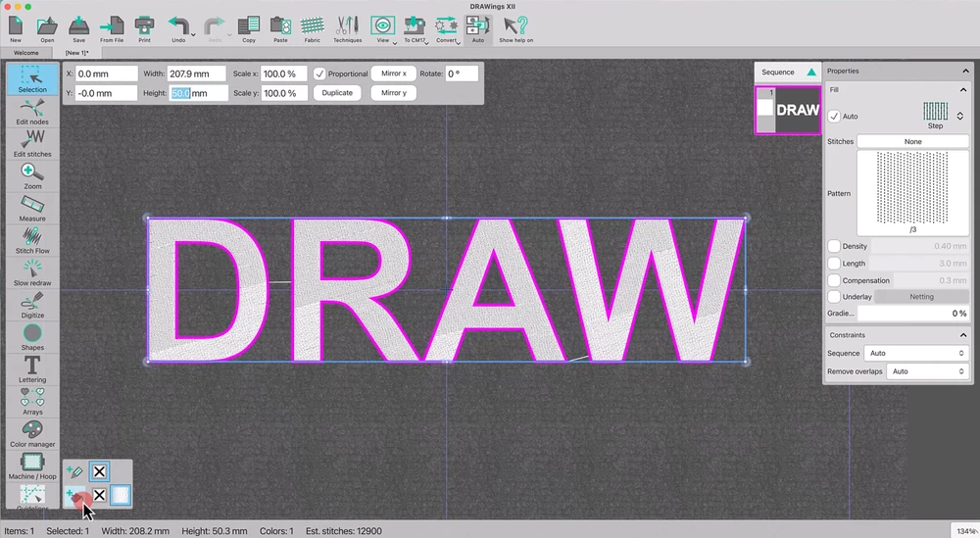The height and width of the screenshot is (538, 980).
Task: Enable the Underlay checkbox
Action: pos(834,297)
